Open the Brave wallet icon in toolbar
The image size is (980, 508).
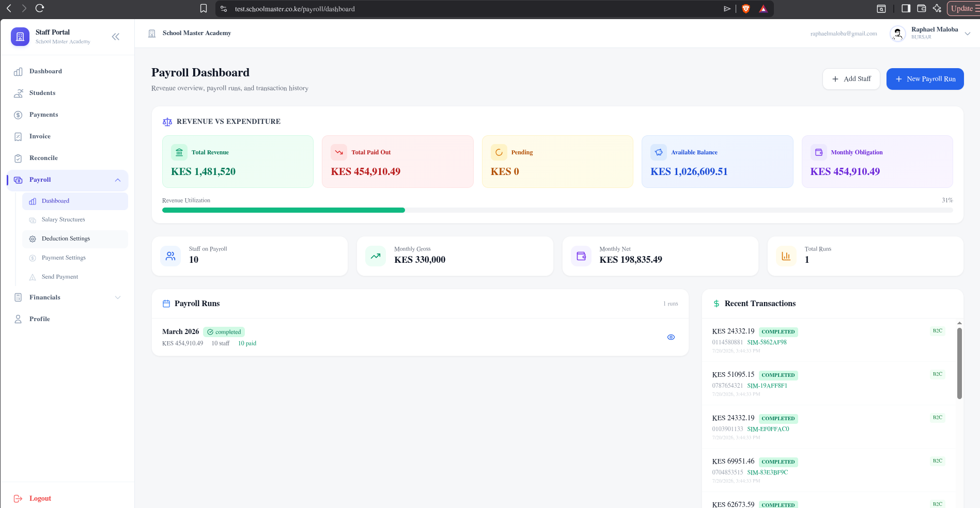point(922,8)
